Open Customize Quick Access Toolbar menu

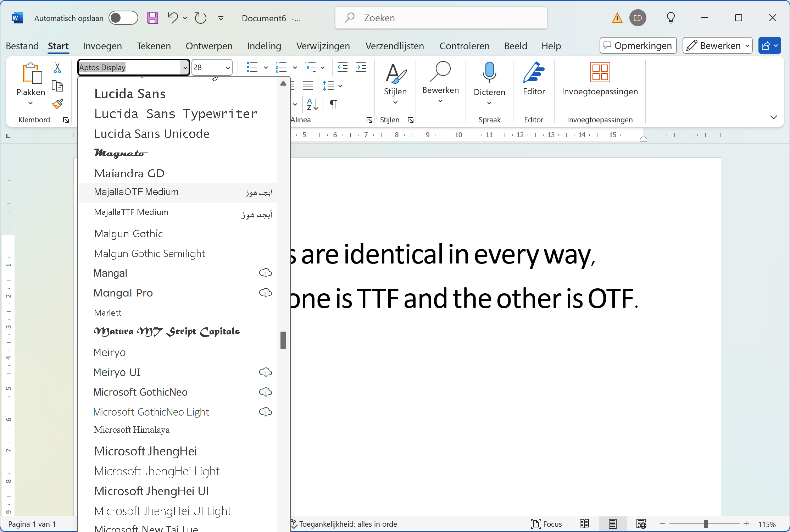point(221,18)
